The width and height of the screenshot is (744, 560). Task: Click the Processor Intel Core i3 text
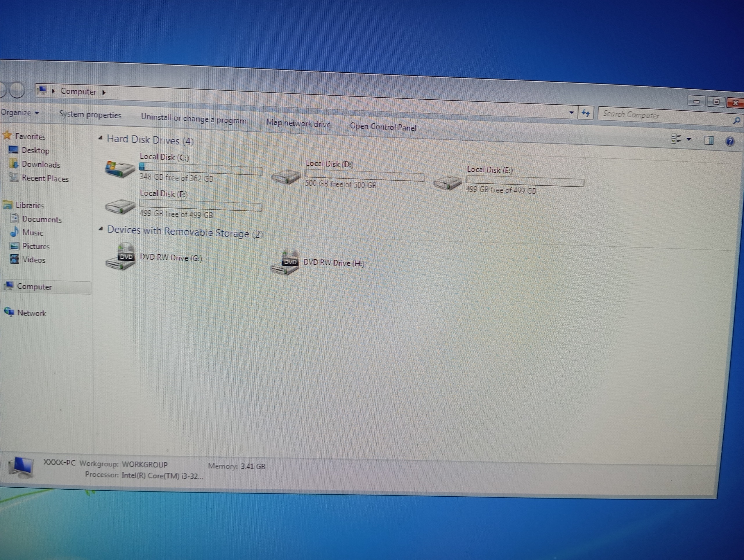[x=144, y=475]
